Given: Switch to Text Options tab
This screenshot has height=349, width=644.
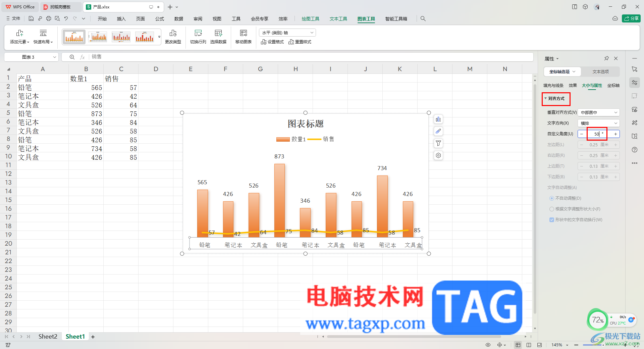Looking at the screenshot, I should (600, 72).
